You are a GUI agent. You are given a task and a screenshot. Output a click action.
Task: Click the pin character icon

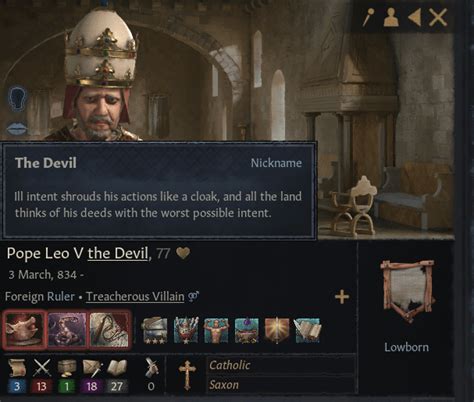pyautogui.click(x=368, y=17)
